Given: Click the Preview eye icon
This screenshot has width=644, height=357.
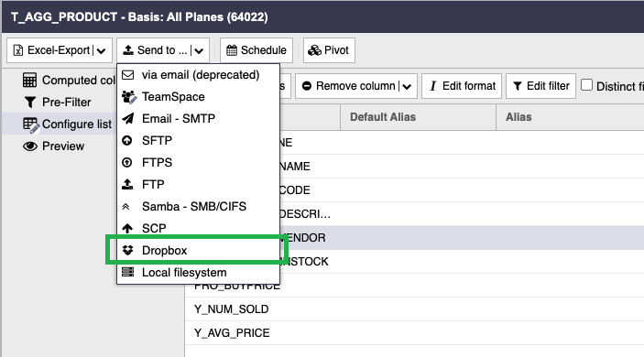Looking at the screenshot, I should (30, 146).
